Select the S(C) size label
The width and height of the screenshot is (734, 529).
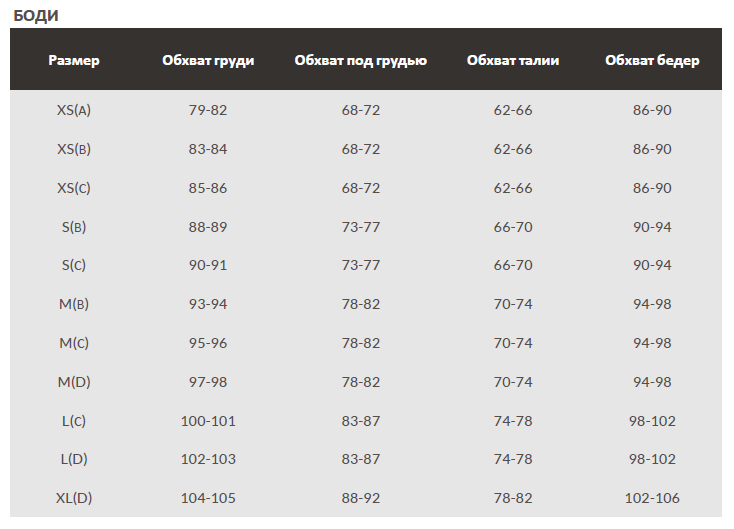(x=74, y=265)
